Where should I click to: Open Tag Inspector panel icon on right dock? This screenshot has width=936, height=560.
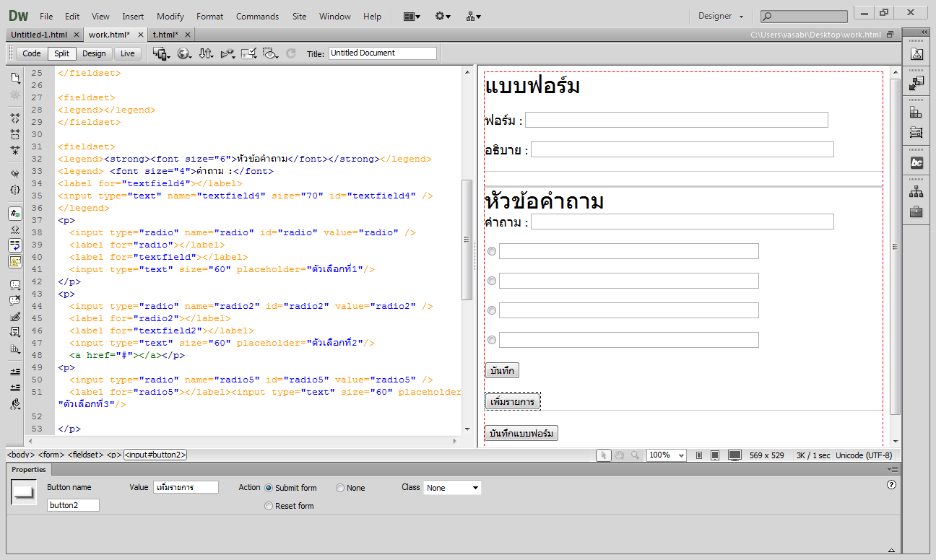916,132
